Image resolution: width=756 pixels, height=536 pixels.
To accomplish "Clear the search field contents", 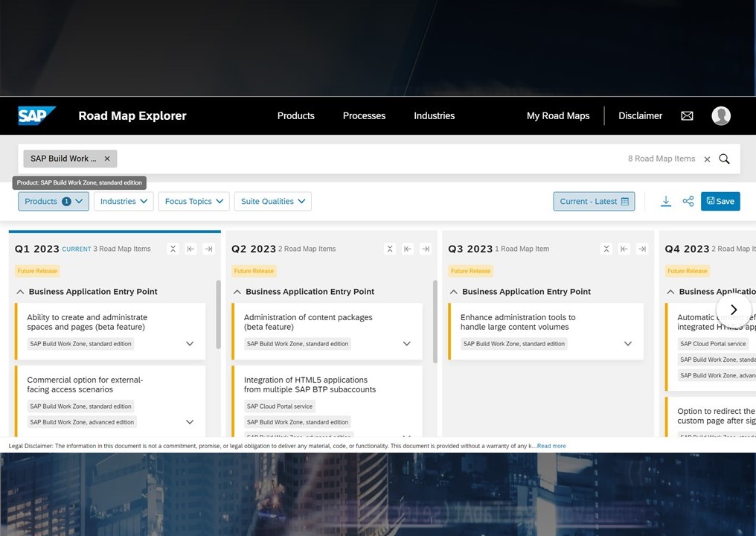I will tap(707, 159).
